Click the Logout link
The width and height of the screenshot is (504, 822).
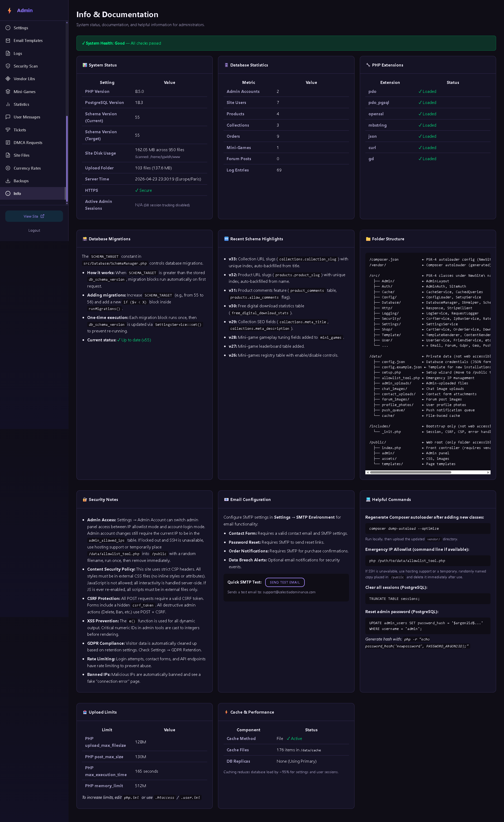coord(34,231)
